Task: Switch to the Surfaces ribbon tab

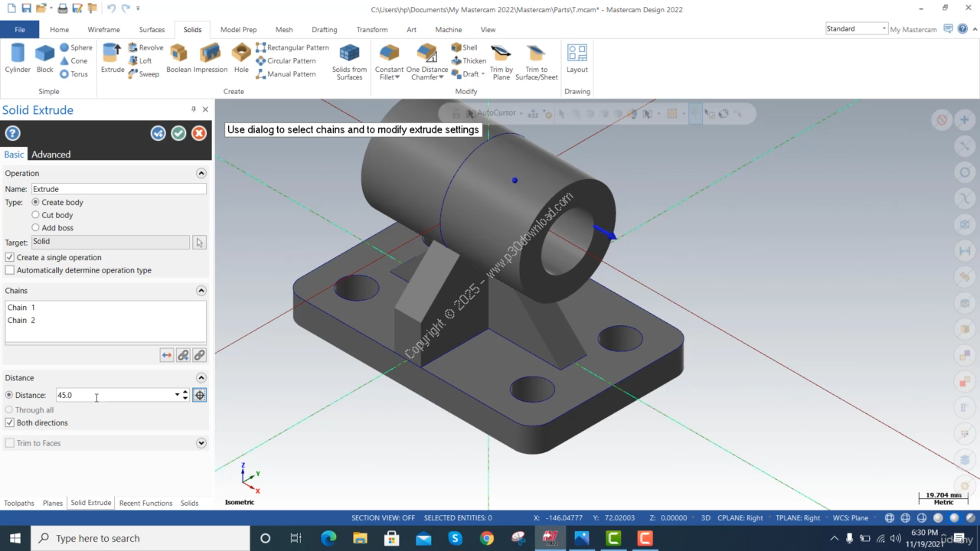Action: point(152,30)
